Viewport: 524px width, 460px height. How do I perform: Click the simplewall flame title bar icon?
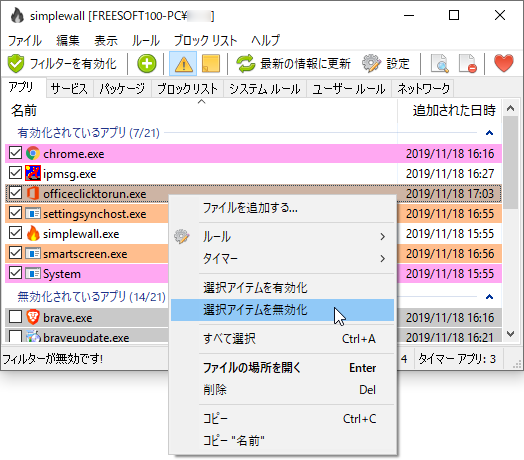point(17,15)
